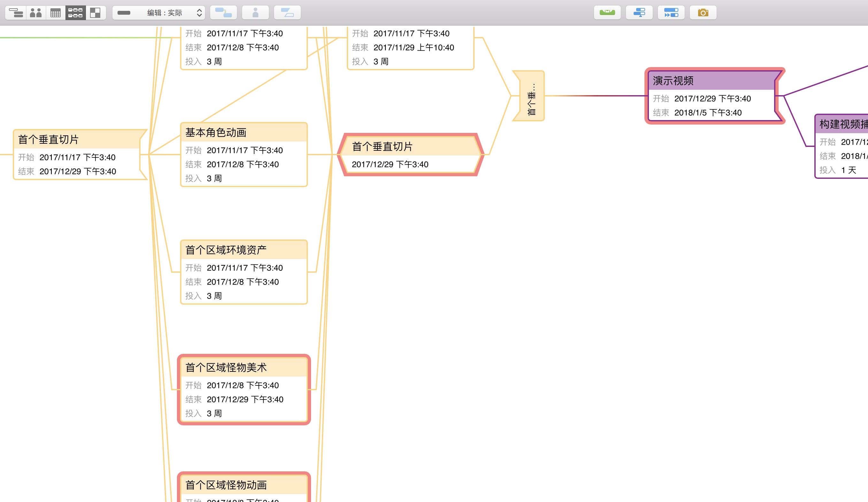Click end date 2017/12/29 of left 首个垂直切片
This screenshot has width=868, height=502.
(x=78, y=171)
